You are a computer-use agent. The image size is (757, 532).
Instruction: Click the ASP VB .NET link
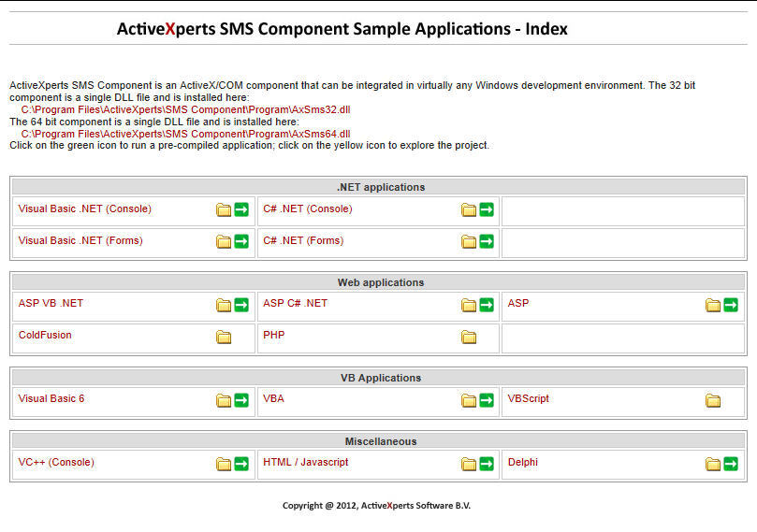coord(51,303)
